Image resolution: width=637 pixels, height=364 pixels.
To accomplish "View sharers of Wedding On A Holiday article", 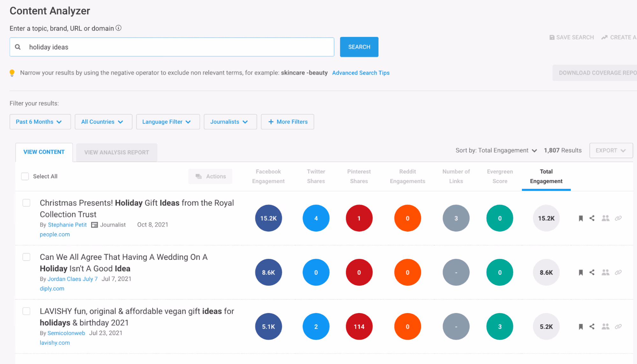I will click(x=605, y=272).
